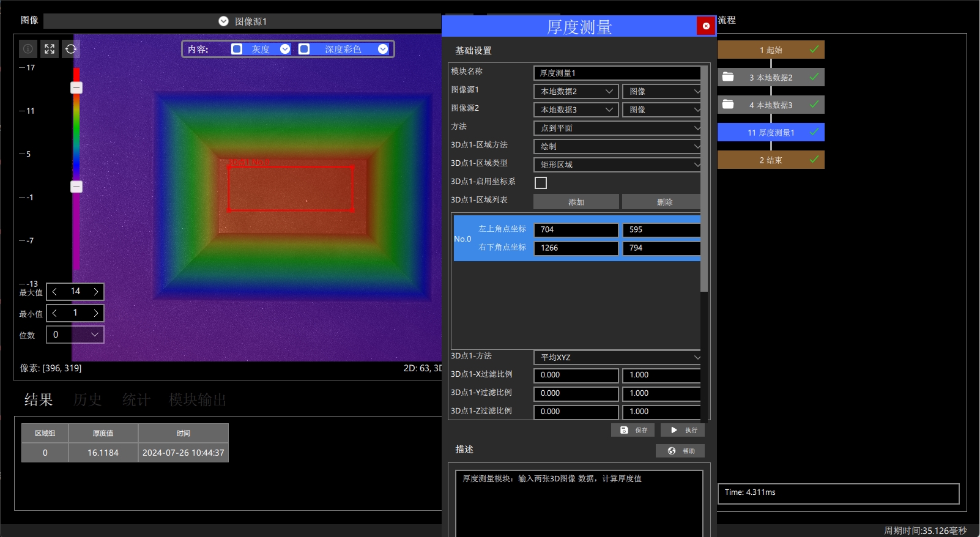The image size is (980, 537).
Task: Click the refresh image icon
Action: 71,49
